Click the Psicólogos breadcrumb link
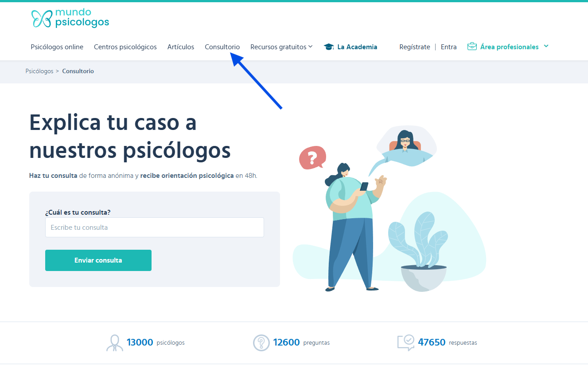Viewport: 588px width, 389px height. point(39,71)
